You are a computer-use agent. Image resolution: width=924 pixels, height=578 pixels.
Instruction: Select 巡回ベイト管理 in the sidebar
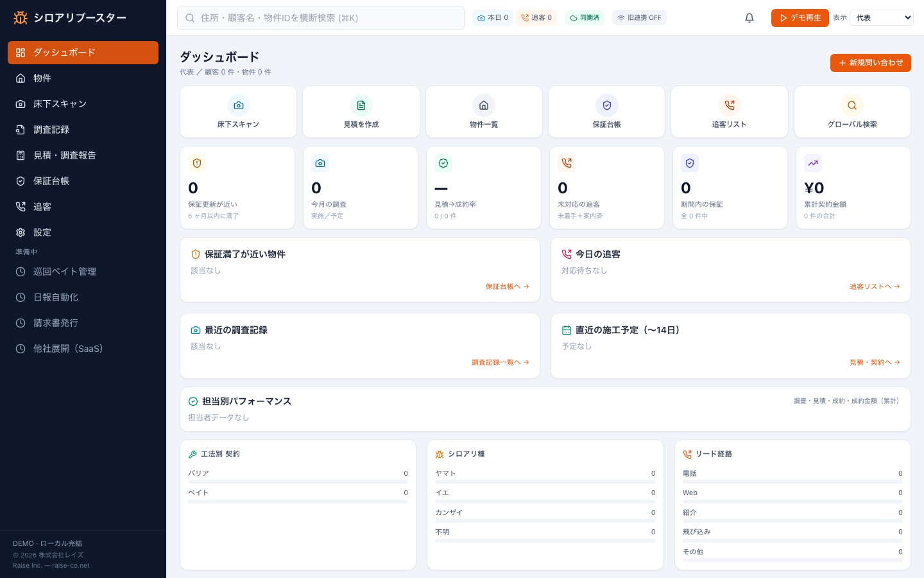coord(83,272)
